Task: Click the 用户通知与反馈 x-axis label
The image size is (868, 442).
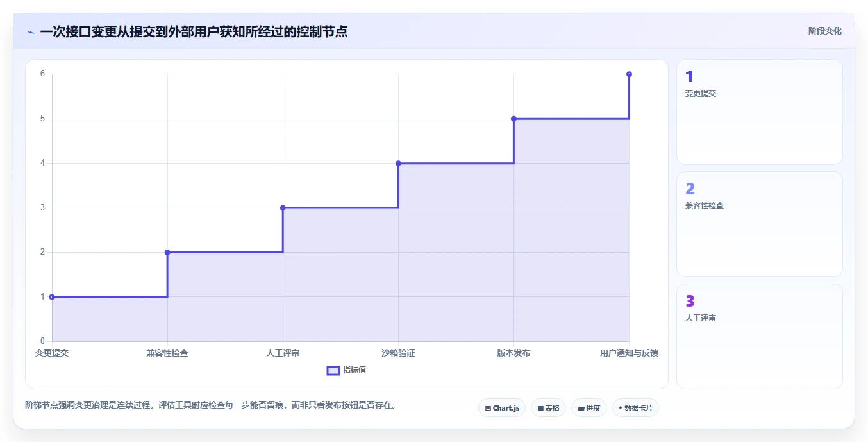Action: (x=629, y=353)
